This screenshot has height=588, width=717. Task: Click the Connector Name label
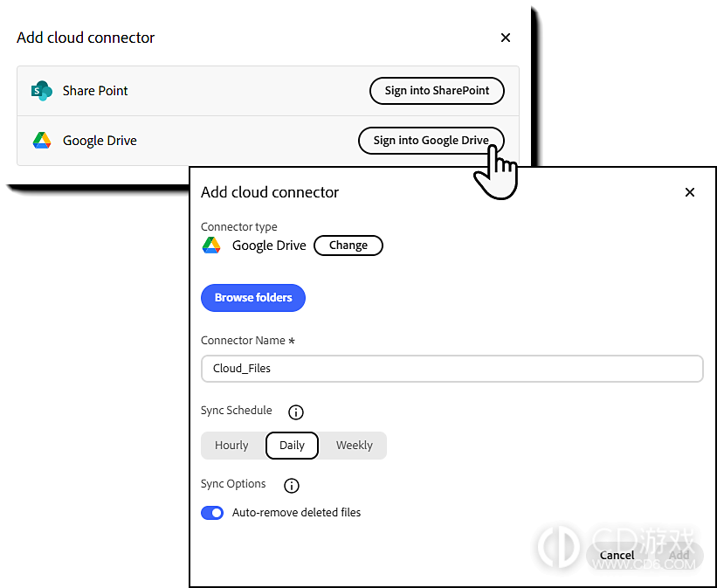tap(248, 341)
